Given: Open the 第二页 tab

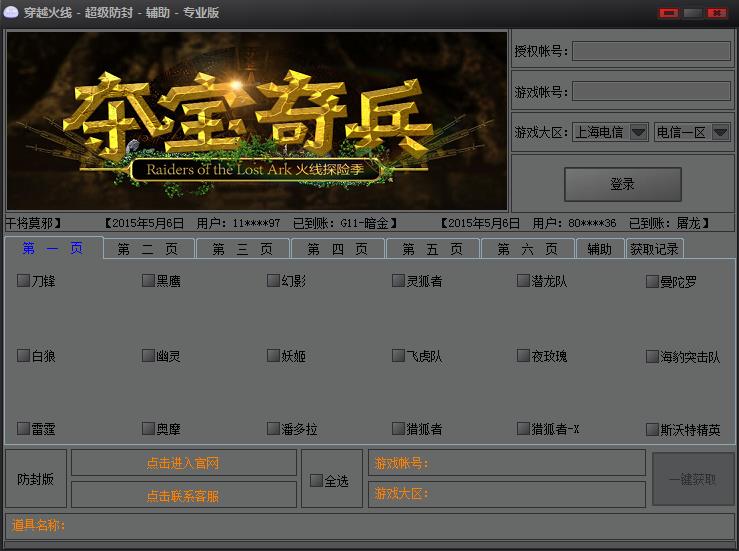Looking at the screenshot, I should point(148,249).
